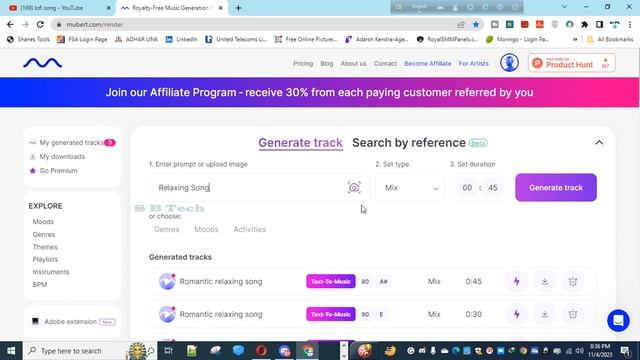Bookmark this page with the star icon
Screen dimensions: 640x360
point(476,24)
